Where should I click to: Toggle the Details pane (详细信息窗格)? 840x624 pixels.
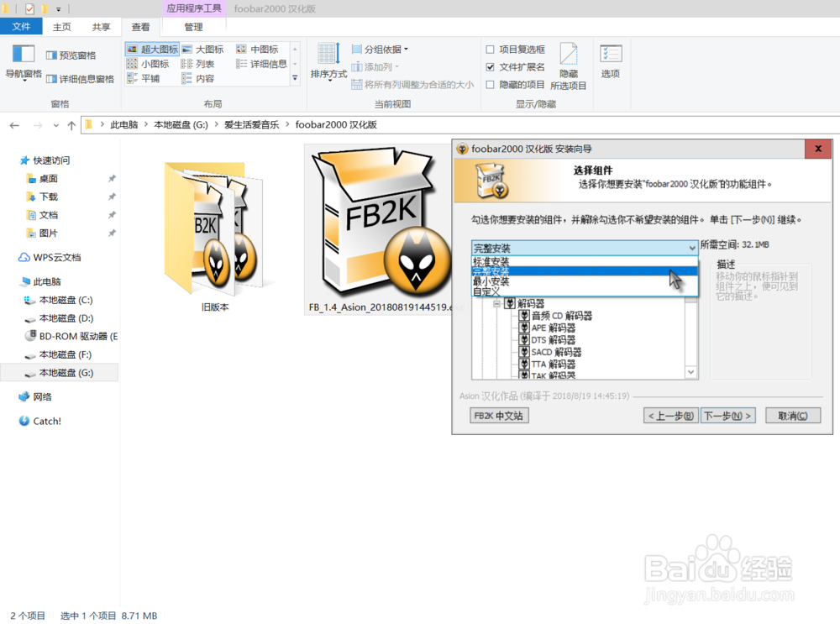tap(80, 79)
